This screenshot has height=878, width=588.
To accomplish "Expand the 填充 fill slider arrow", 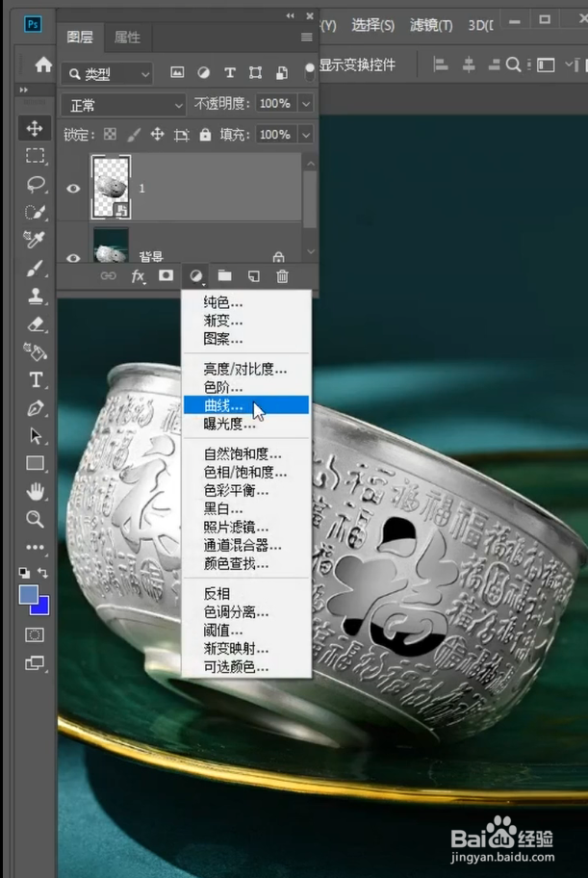I will (306, 135).
